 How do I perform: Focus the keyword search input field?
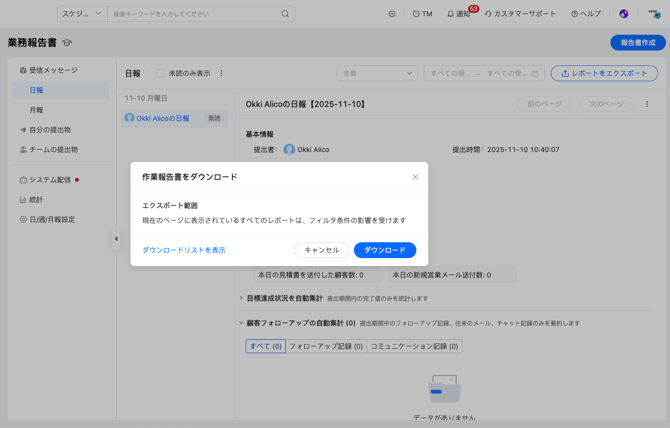(192, 14)
